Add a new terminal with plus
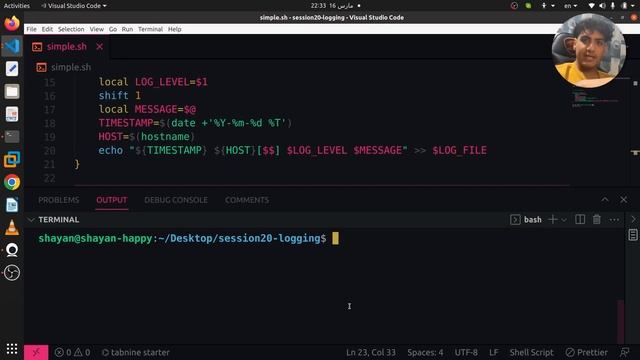The height and width of the screenshot is (360, 640). (553, 220)
